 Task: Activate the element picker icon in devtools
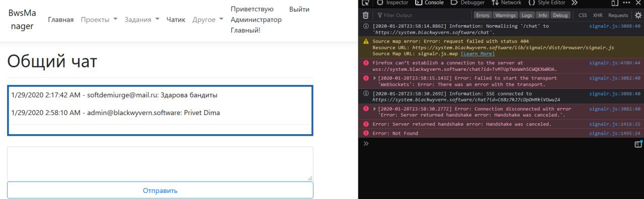pyautogui.click(x=366, y=3)
